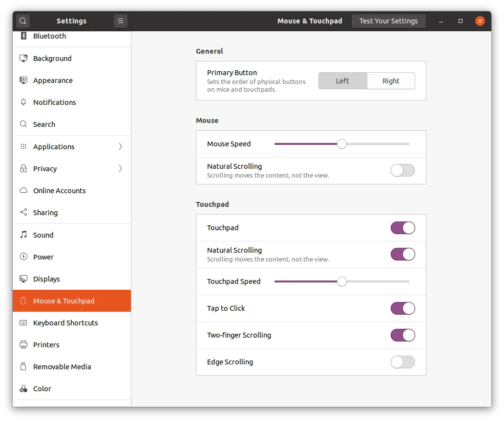Select the Background monitor icon
The height and width of the screenshot is (421, 504).
point(23,59)
